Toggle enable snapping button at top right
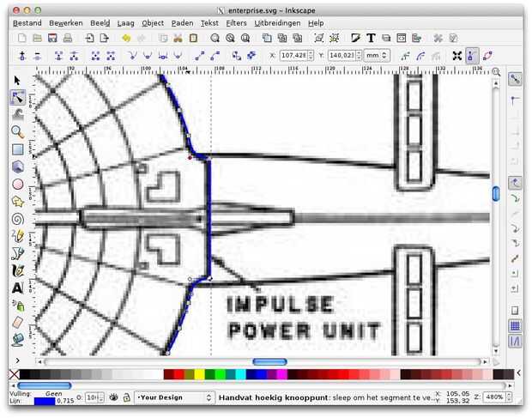Image resolution: width=532 pixels, height=418 pixels. click(x=515, y=79)
